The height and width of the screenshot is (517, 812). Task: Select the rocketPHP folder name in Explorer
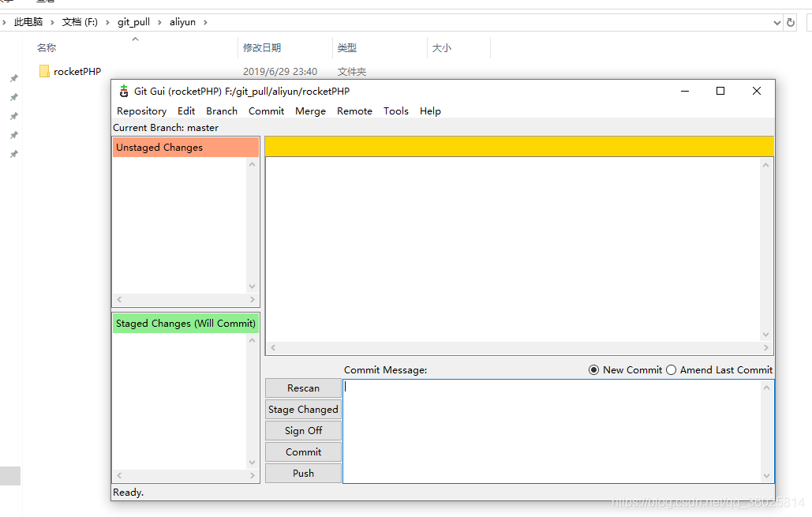coord(77,72)
